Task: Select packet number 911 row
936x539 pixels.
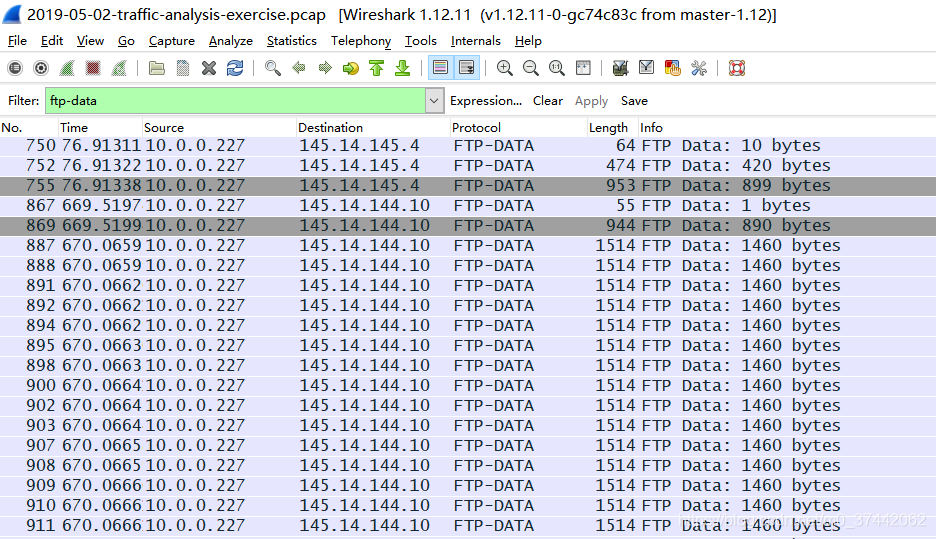Action: [x=468, y=525]
